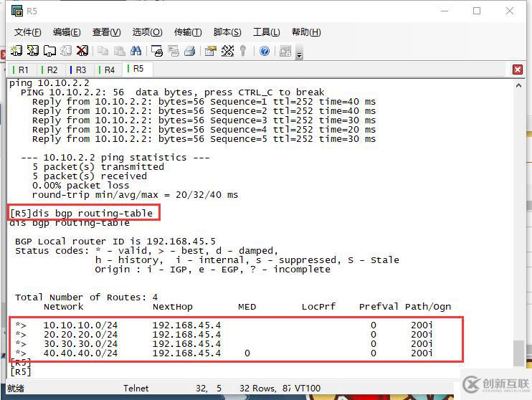Click 'Total Number of Routes: 4' text
This screenshot has width=532, height=400.
[86, 297]
